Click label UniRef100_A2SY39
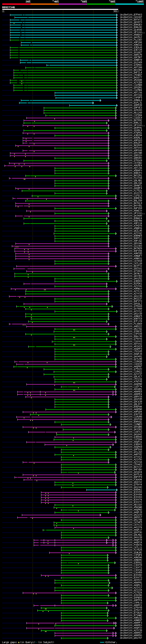This screenshot has width=146, height=644. coord(131,631)
